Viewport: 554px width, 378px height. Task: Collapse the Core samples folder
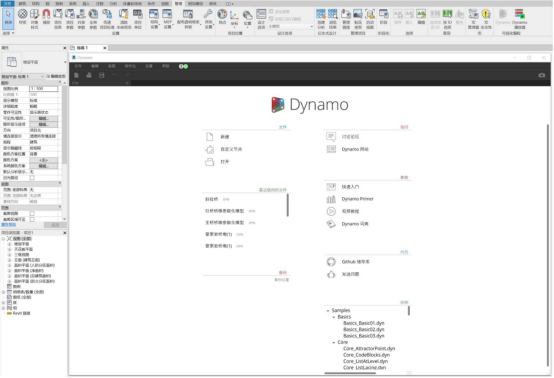tap(334, 342)
